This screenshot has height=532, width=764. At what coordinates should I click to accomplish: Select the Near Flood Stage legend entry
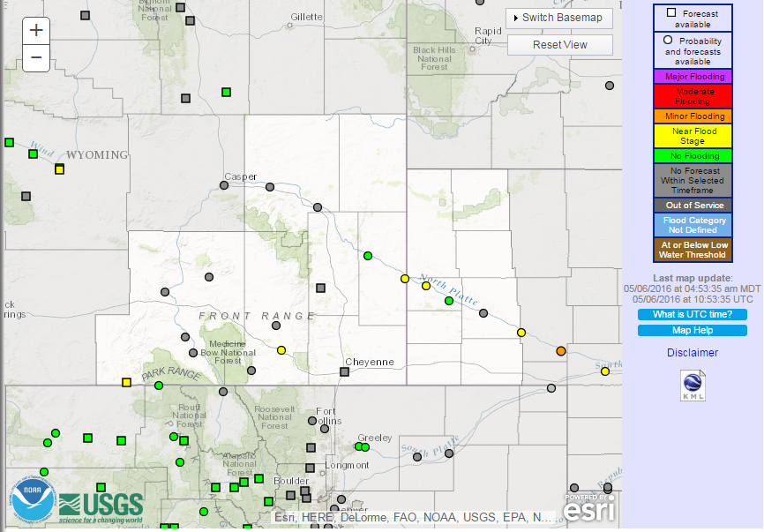point(693,136)
